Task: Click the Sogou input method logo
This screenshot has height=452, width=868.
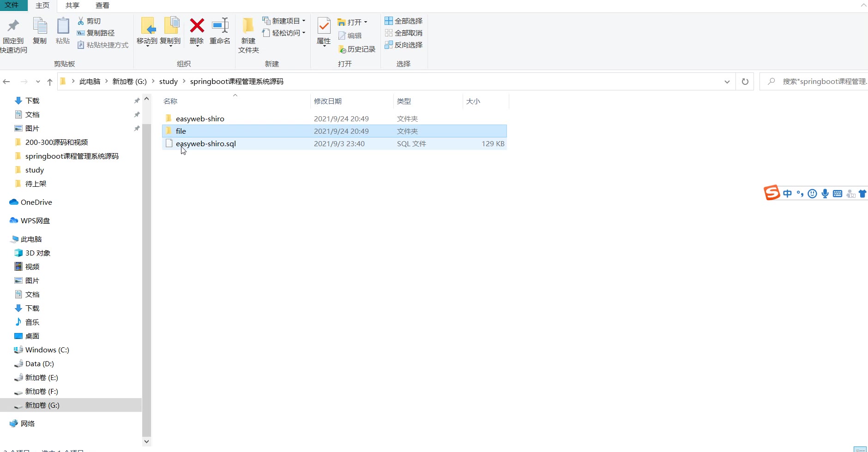Action: click(x=772, y=192)
